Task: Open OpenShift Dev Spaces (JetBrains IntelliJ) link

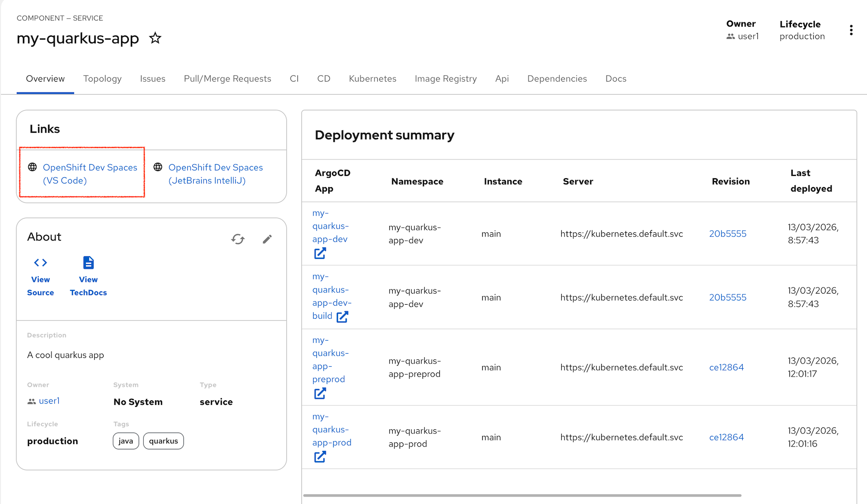Action: pyautogui.click(x=216, y=174)
